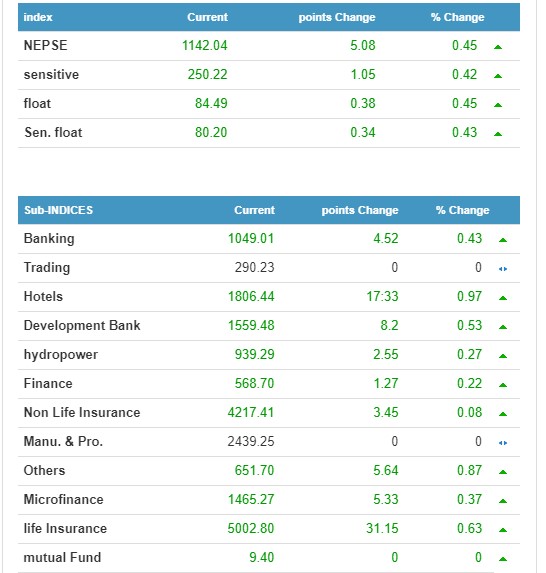Click NEPSE current value 1142.04
Screen dimensions: 546x573
coord(205,45)
